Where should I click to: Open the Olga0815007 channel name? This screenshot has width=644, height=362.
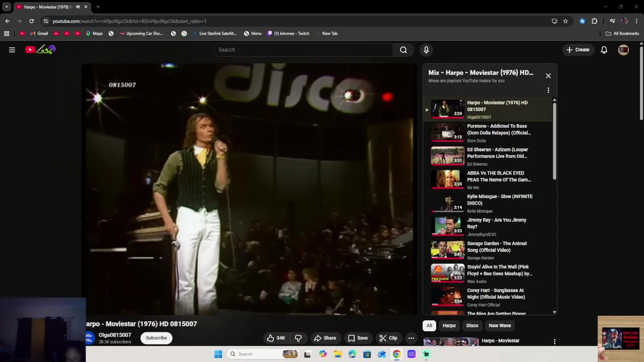click(115, 335)
